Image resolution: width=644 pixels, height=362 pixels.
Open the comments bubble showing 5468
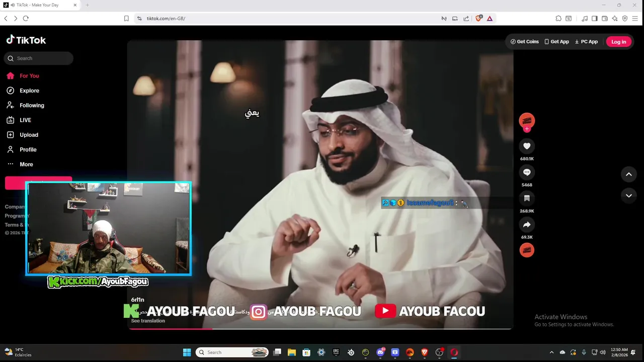click(x=527, y=172)
